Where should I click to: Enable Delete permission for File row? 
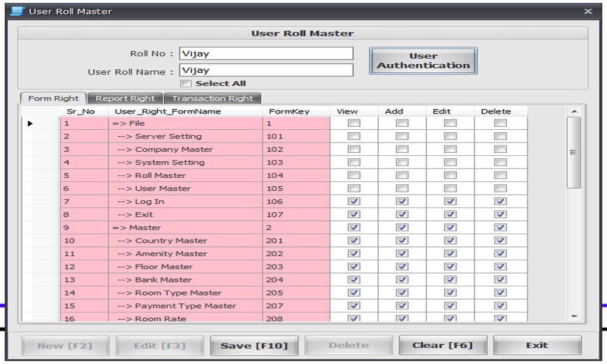(500, 123)
